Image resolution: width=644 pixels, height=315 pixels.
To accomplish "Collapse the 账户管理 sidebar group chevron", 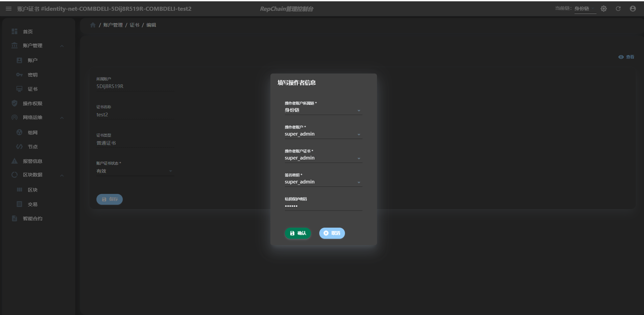I will click(x=62, y=46).
